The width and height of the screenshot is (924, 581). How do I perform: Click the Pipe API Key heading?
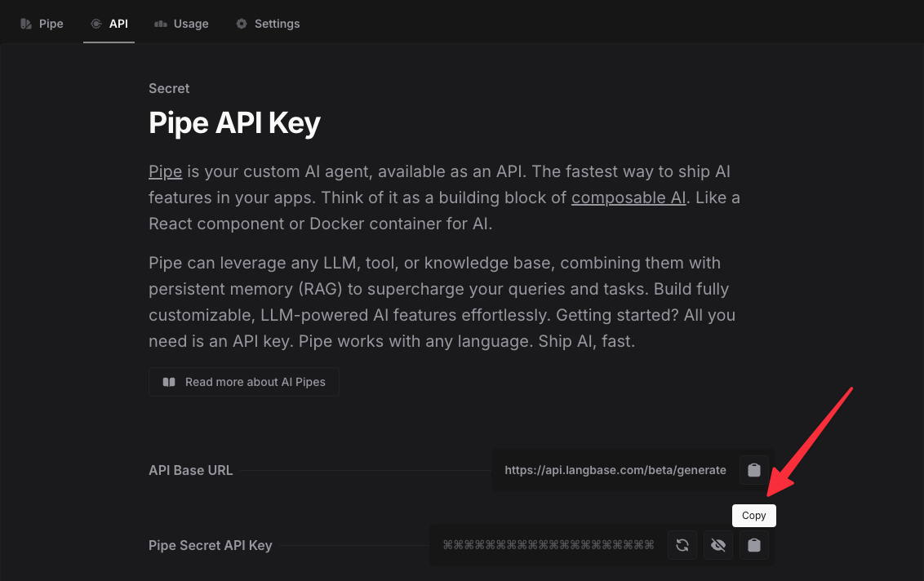click(x=234, y=123)
